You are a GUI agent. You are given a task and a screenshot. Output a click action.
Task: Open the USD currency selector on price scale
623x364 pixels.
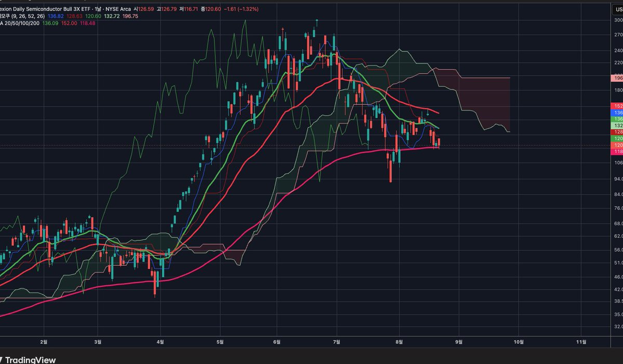tap(619, 10)
